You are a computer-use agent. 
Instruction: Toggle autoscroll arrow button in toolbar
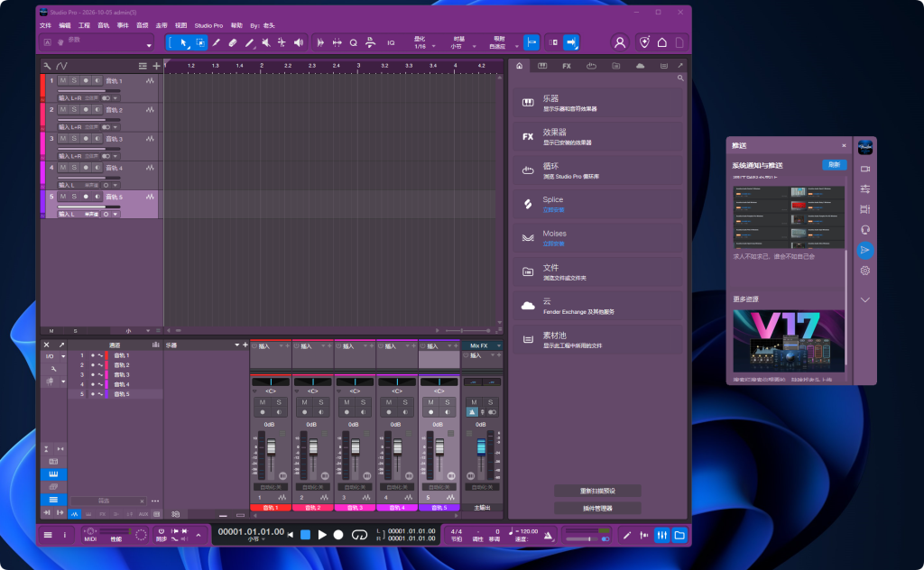click(x=571, y=42)
